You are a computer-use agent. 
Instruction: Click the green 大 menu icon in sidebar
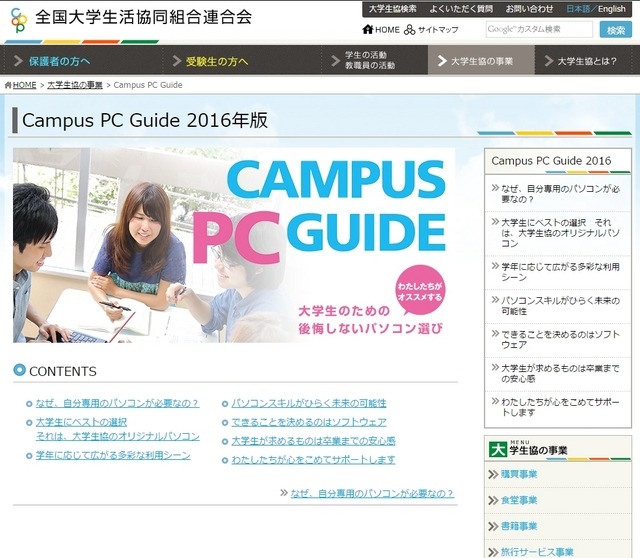(498, 449)
